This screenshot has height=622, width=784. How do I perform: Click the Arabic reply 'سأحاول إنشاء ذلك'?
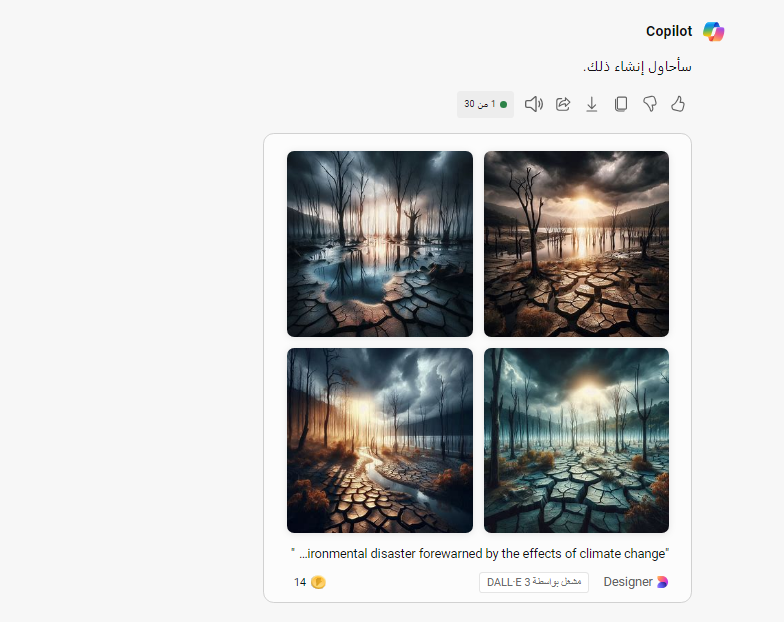point(637,66)
